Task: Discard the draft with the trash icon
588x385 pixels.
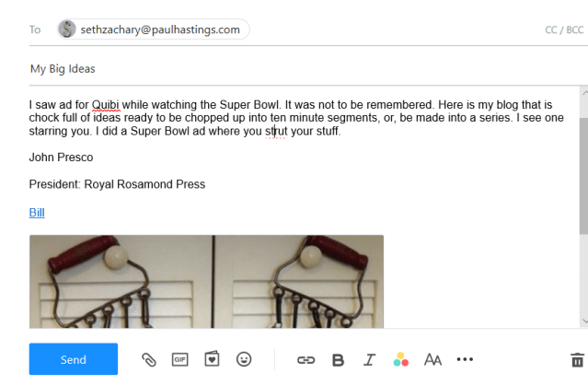Action: [577, 360]
